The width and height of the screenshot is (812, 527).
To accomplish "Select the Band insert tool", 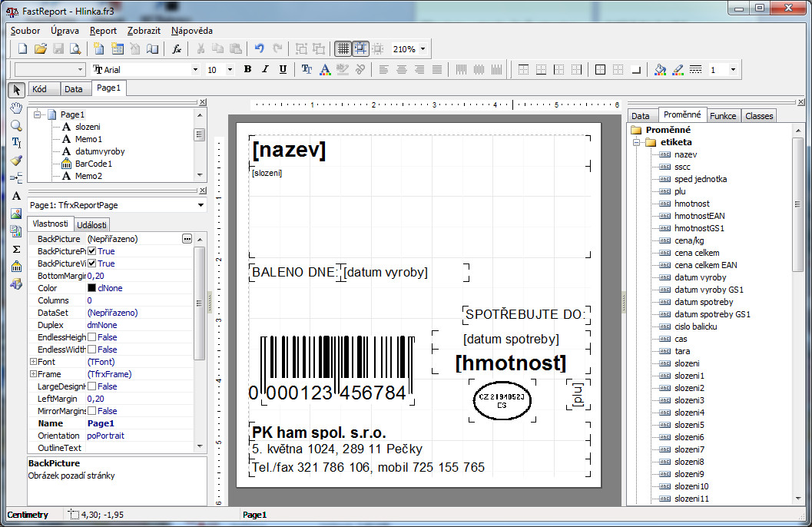I will tap(17, 178).
